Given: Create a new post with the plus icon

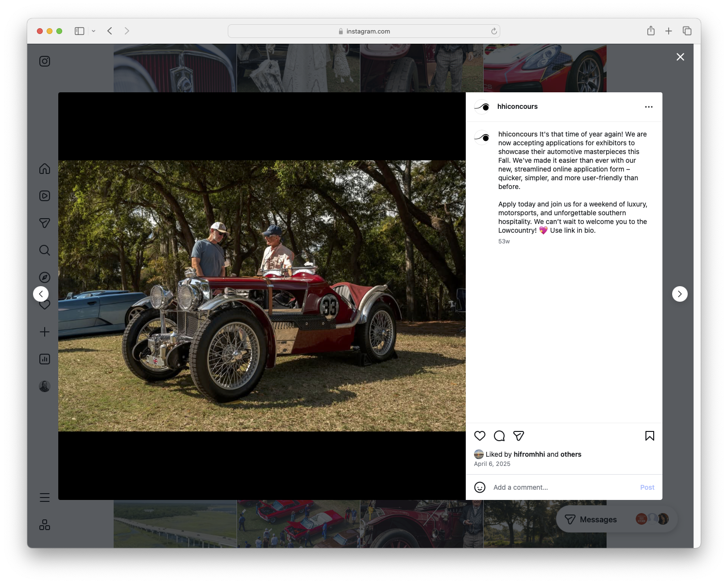Looking at the screenshot, I should pyautogui.click(x=44, y=332).
